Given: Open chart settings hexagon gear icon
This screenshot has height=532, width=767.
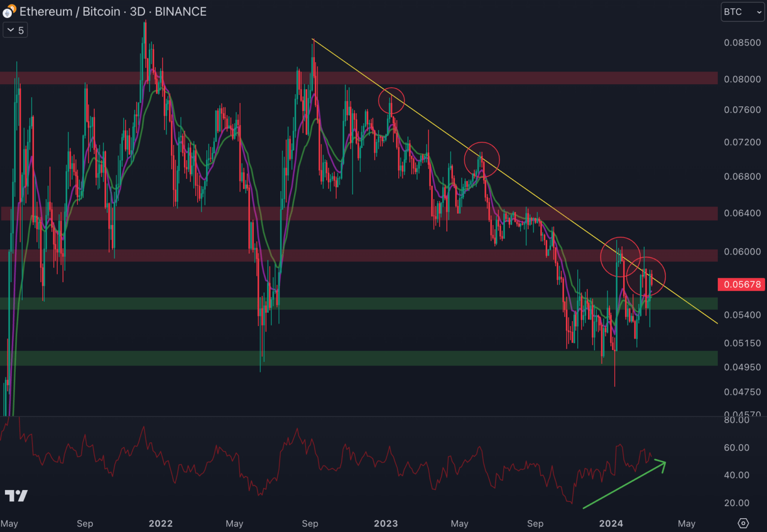Looking at the screenshot, I should pos(743,523).
